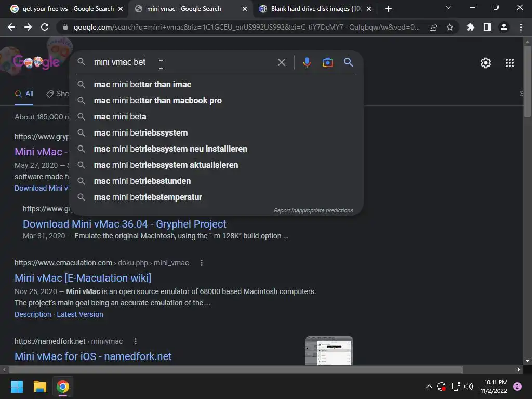Choose suggestion 'mac mini betriebsstunden'
The height and width of the screenshot is (399, 532).
click(216, 181)
